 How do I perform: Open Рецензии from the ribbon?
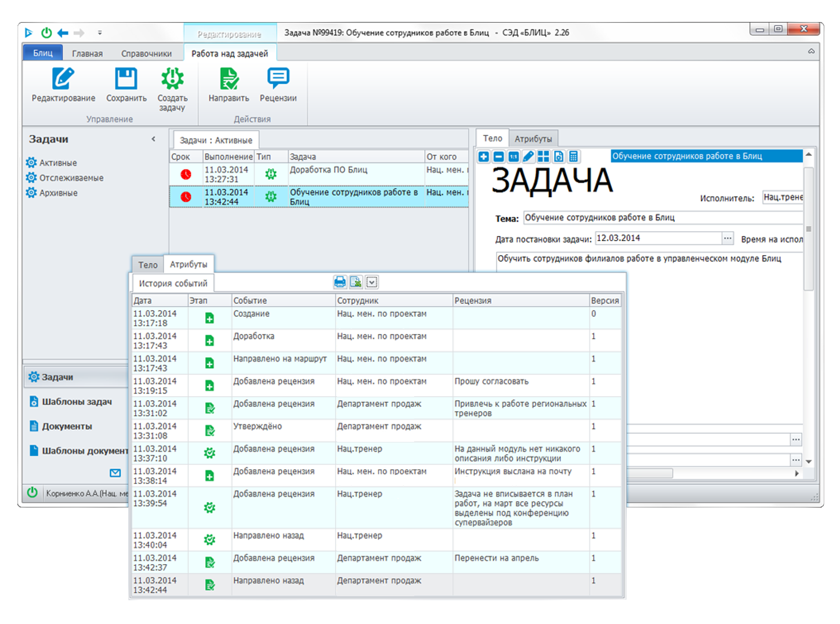[x=278, y=79]
